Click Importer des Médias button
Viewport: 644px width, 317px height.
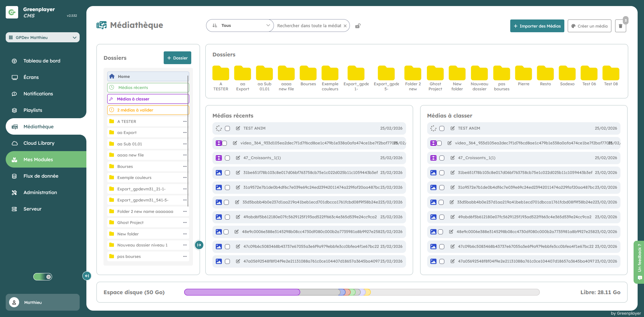537,26
